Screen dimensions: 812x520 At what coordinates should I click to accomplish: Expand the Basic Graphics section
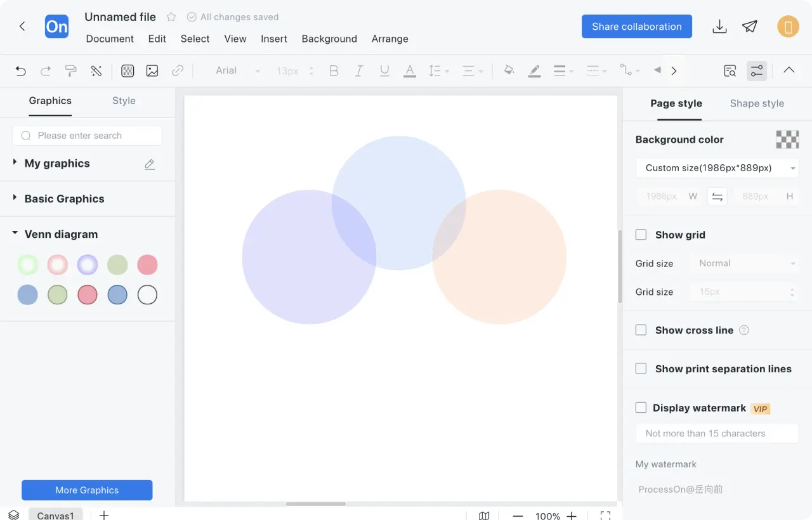(x=64, y=198)
